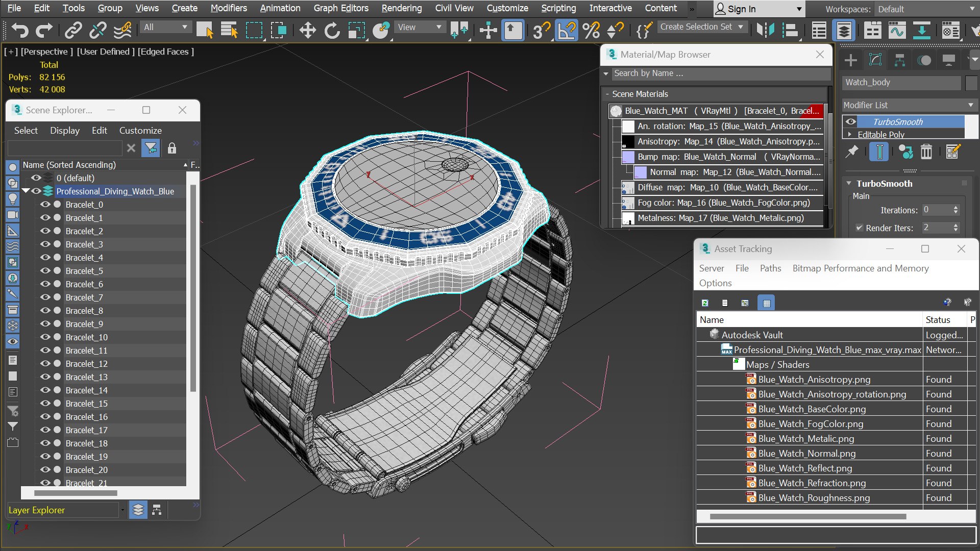Open the Workspaces Default dropdown

pyautogui.click(x=926, y=9)
